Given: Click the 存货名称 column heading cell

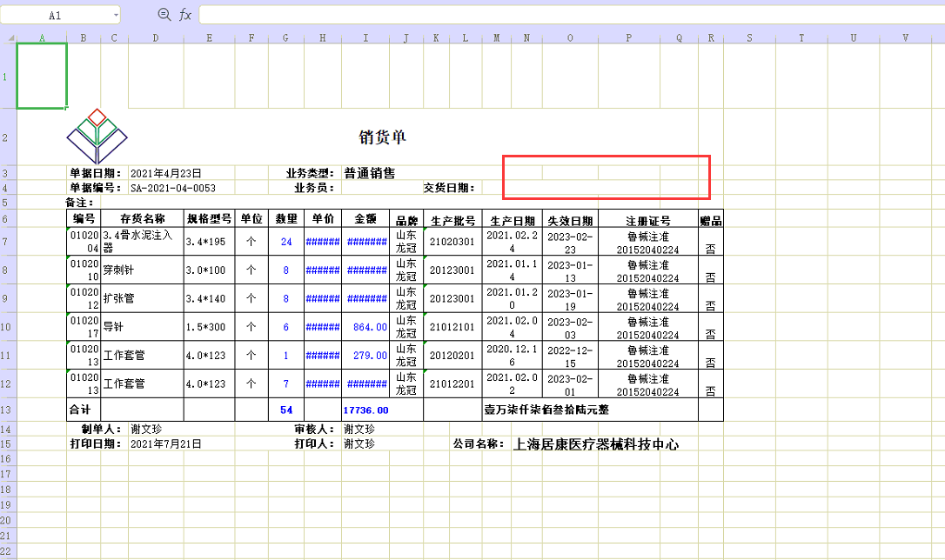Looking at the screenshot, I should [x=142, y=218].
